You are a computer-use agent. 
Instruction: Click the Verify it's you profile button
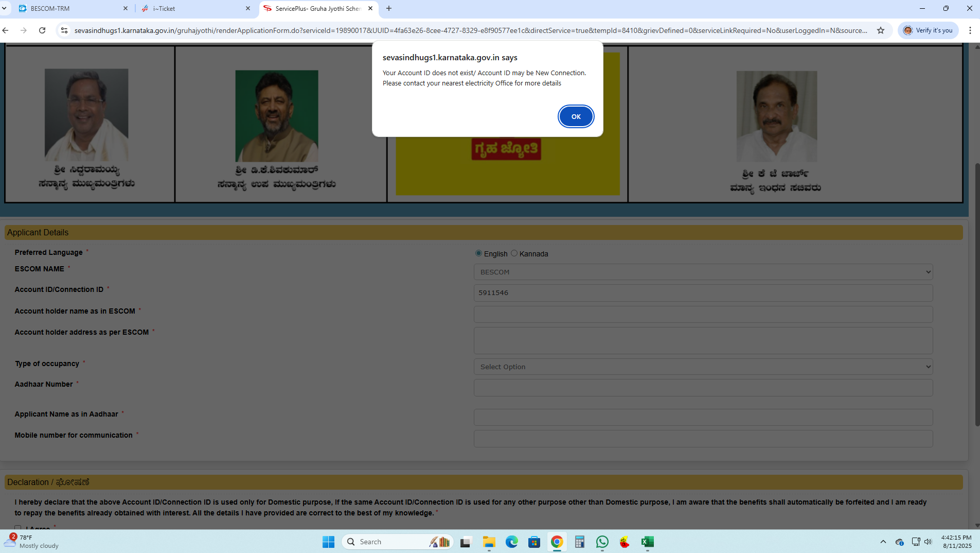pyautogui.click(x=928, y=30)
